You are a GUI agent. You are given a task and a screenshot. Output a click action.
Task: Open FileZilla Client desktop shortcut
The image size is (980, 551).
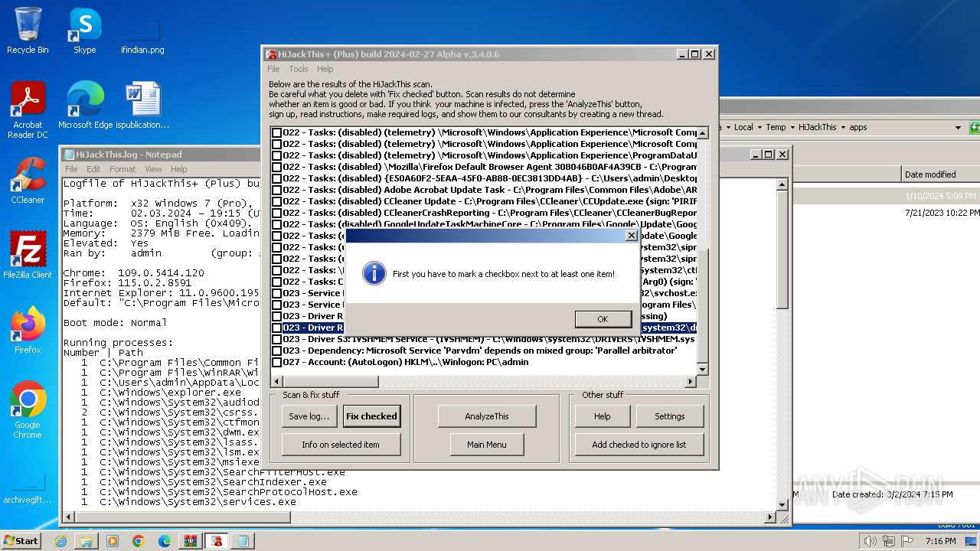coord(28,256)
